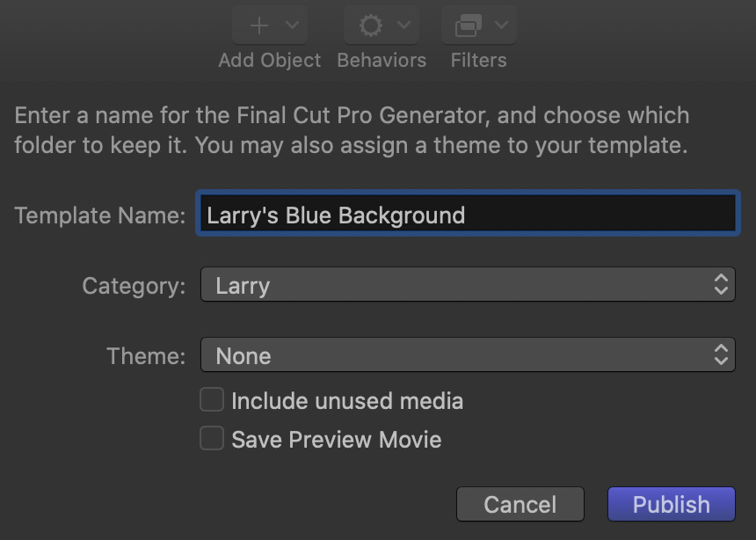Enable the Include unused media checkbox
The height and width of the screenshot is (540, 756).
coord(212,399)
